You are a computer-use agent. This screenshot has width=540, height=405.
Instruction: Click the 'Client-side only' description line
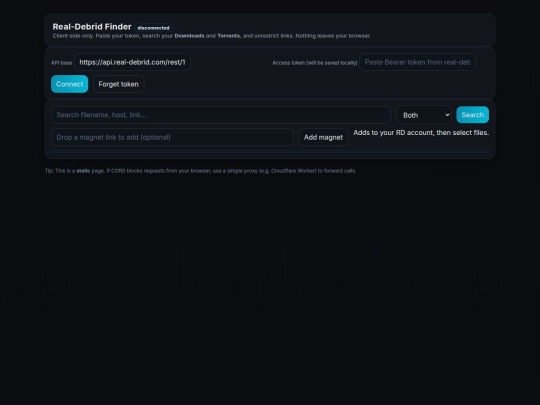click(212, 36)
